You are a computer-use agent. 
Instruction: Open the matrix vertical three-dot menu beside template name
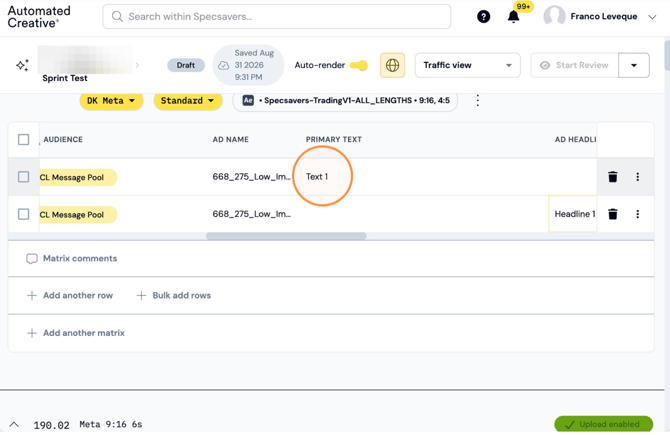click(x=478, y=101)
